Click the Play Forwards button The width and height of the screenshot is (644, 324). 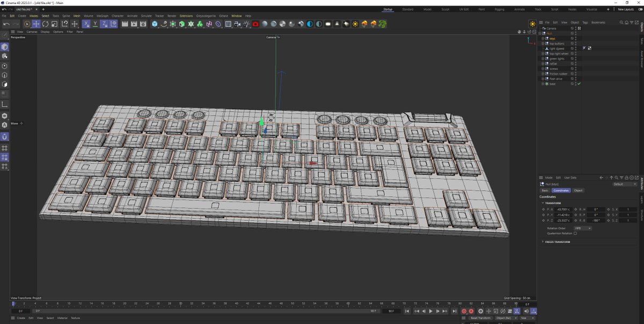point(430,311)
